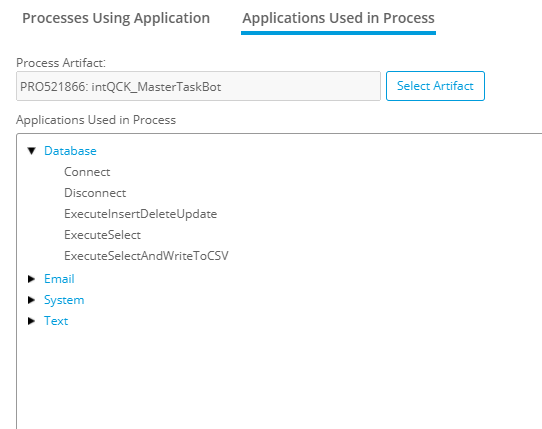The width and height of the screenshot is (542, 429).
Task: Open the Text application link
Action: 56,321
